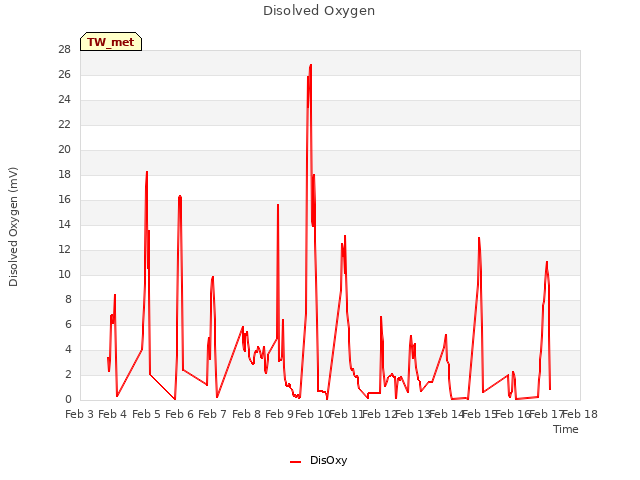Click the Feb 9 x-axis tick label
This screenshot has height=480, width=640.
(x=279, y=414)
